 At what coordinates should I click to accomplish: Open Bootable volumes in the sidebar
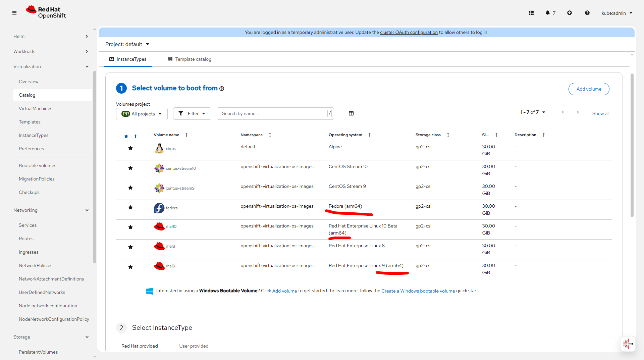click(38, 165)
